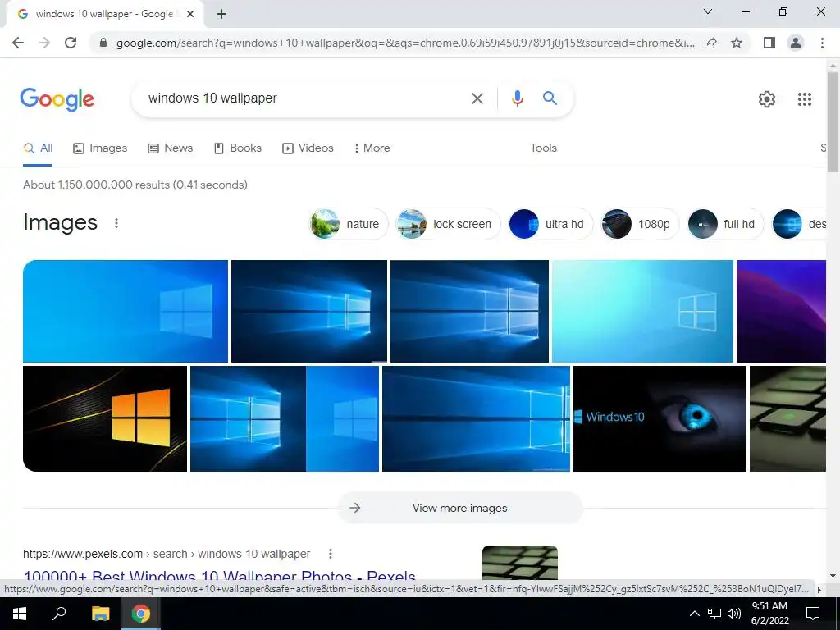Start a voice search with microphone

pyautogui.click(x=517, y=98)
